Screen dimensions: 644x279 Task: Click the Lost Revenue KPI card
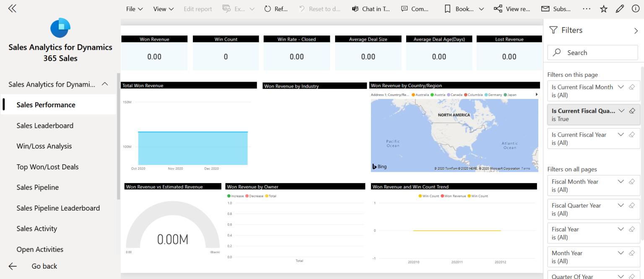point(509,53)
